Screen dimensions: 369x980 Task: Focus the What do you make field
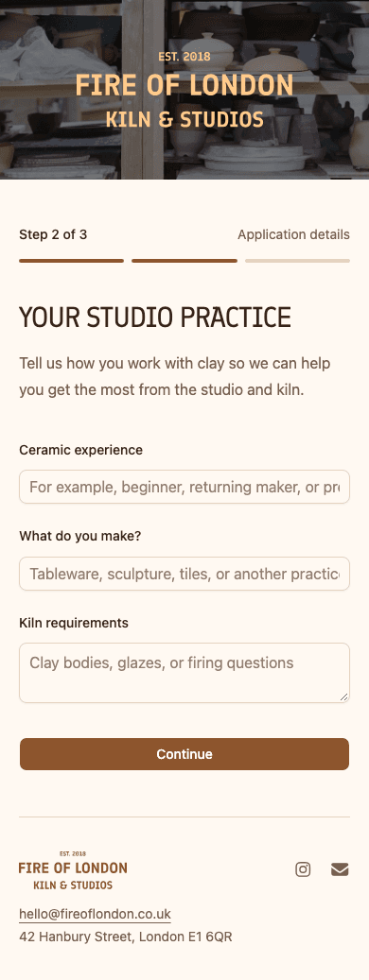[184, 574]
